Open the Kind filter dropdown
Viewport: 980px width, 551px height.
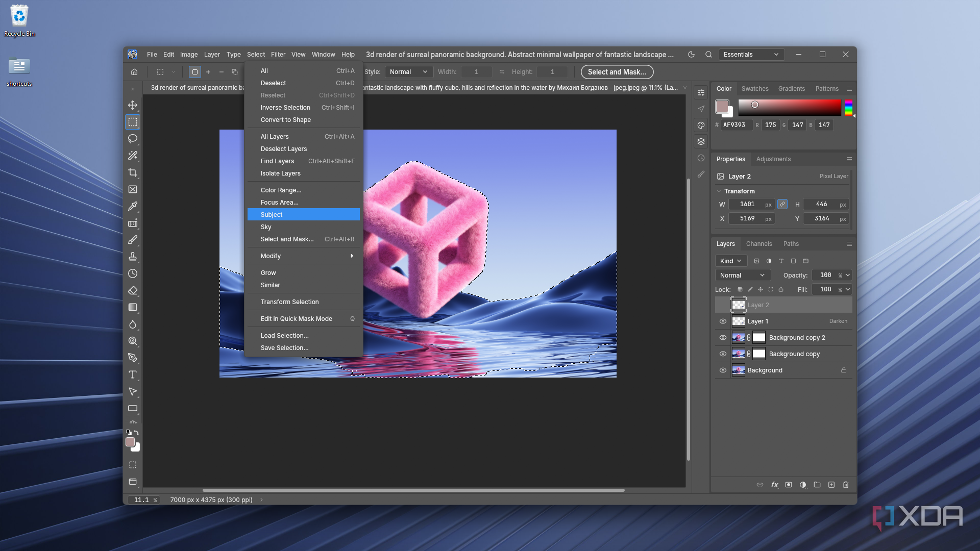(731, 261)
